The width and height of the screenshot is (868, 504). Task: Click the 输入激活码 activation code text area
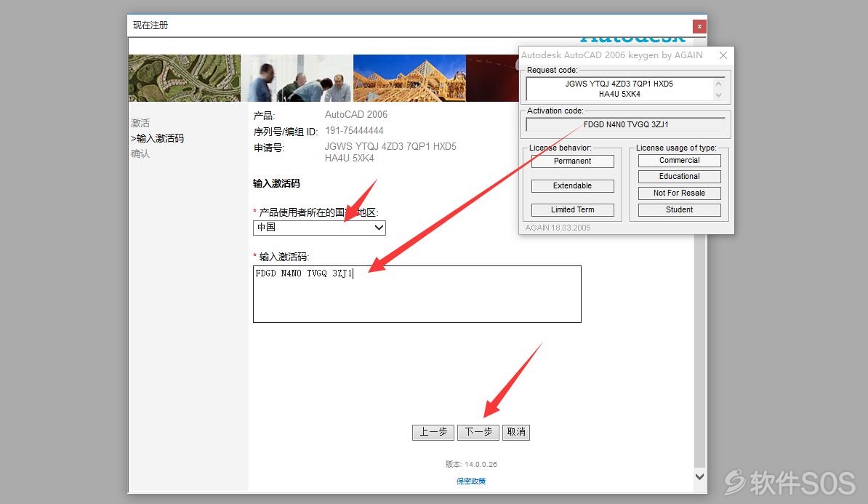point(417,294)
